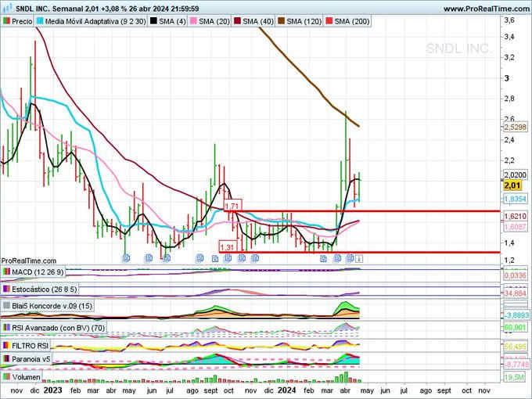The width and height of the screenshot is (532, 399).
Task: Click the MACD (12 26 9) label
Action: (38, 272)
